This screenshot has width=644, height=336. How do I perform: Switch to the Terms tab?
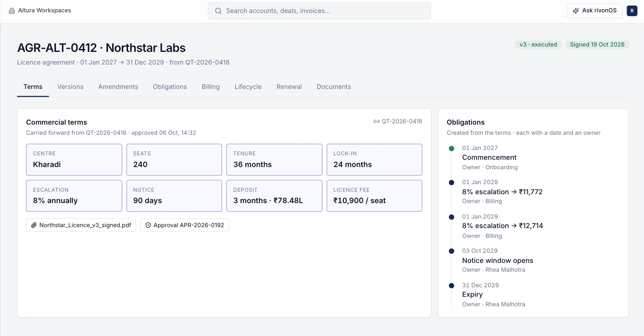coord(33,87)
